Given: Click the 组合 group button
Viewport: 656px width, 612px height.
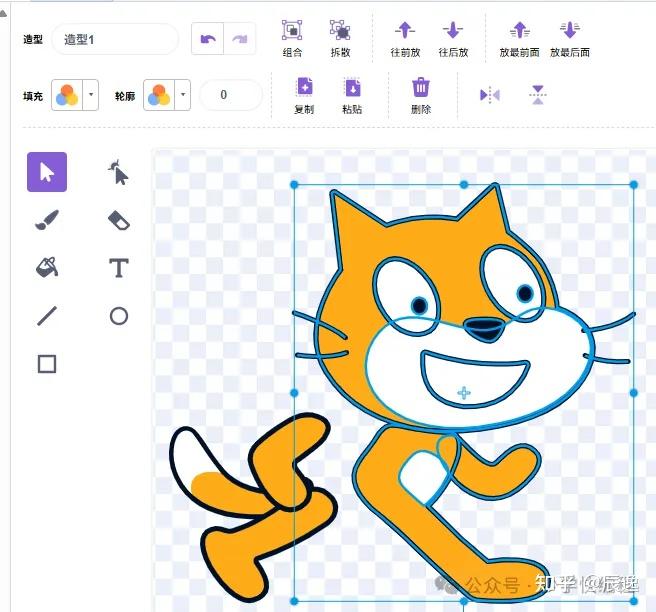Looking at the screenshot, I should (x=292, y=38).
